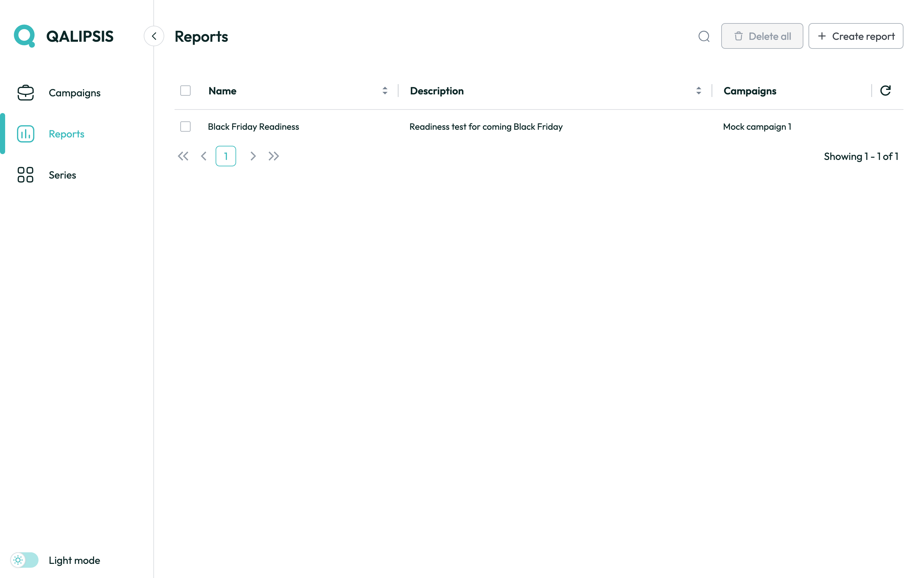924x578 pixels.
Task: Click the Showing 1 - 1 of 1 text
Action: tap(861, 156)
